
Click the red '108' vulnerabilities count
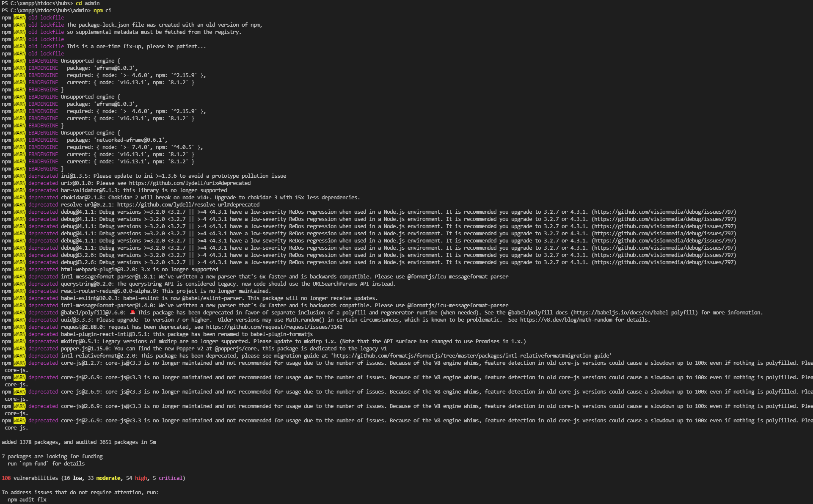coord(6,478)
